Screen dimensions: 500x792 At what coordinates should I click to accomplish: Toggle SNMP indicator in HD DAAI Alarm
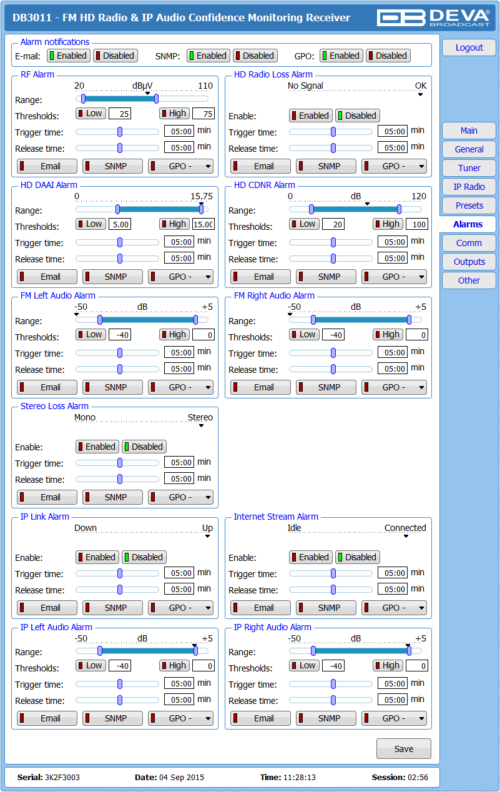pyautogui.click(x=113, y=277)
